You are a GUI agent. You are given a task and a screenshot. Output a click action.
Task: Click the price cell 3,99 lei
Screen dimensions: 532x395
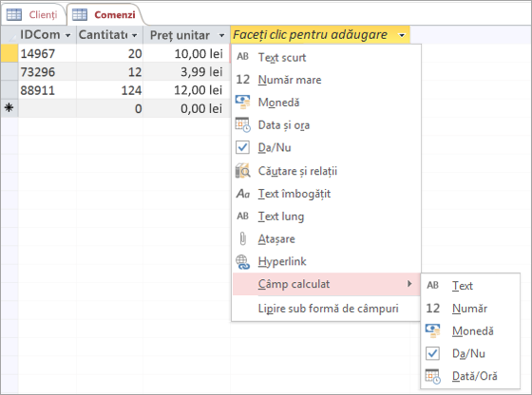pyautogui.click(x=186, y=71)
